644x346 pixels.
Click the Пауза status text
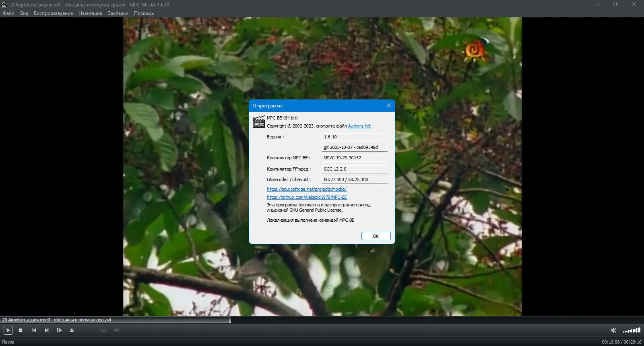point(8,342)
